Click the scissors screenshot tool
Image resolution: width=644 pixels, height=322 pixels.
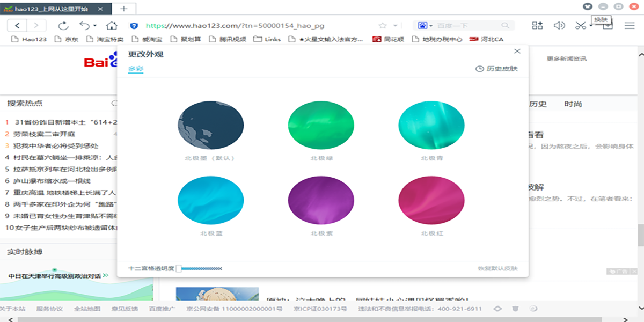580,25
